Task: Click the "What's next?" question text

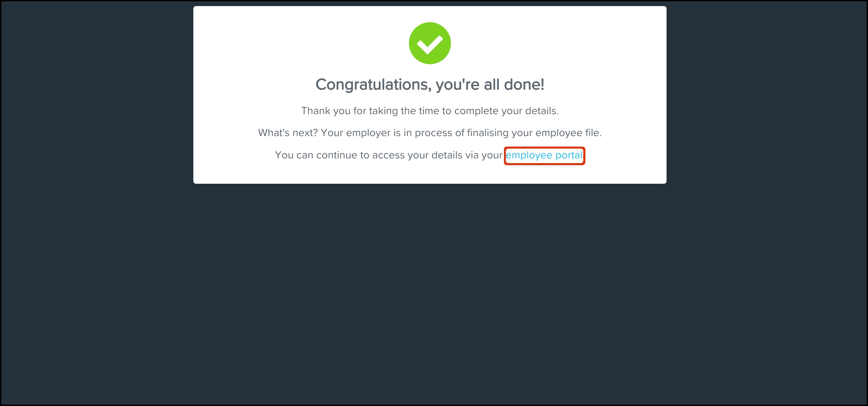Action: (x=288, y=133)
